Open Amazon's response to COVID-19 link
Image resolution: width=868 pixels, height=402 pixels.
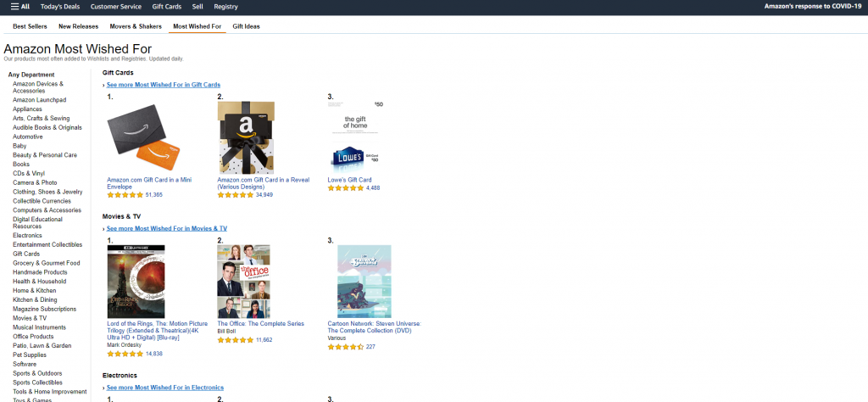pos(813,7)
